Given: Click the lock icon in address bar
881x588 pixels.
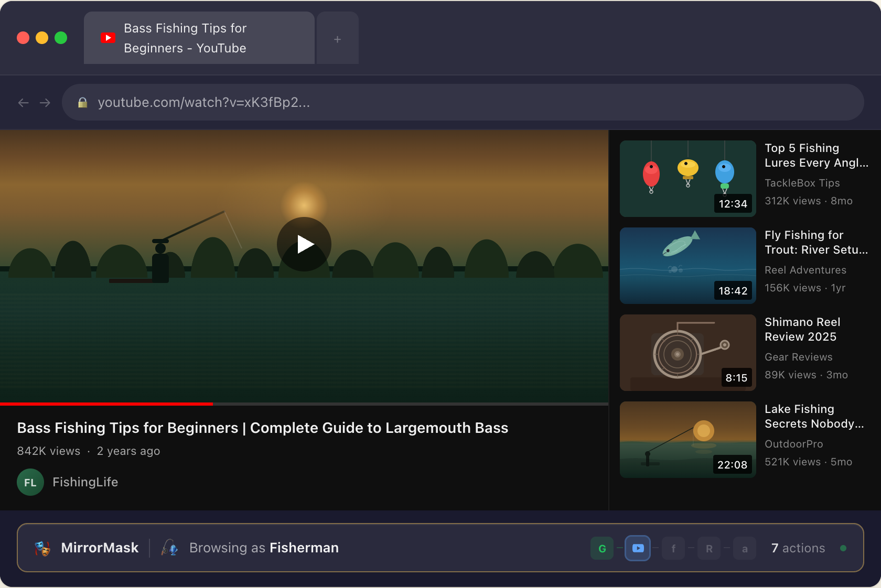Looking at the screenshot, I should (x=82, y=103).
